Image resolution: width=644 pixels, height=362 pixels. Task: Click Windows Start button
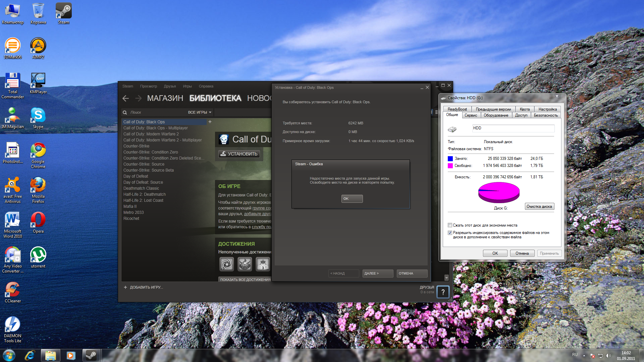coord(9,356)
